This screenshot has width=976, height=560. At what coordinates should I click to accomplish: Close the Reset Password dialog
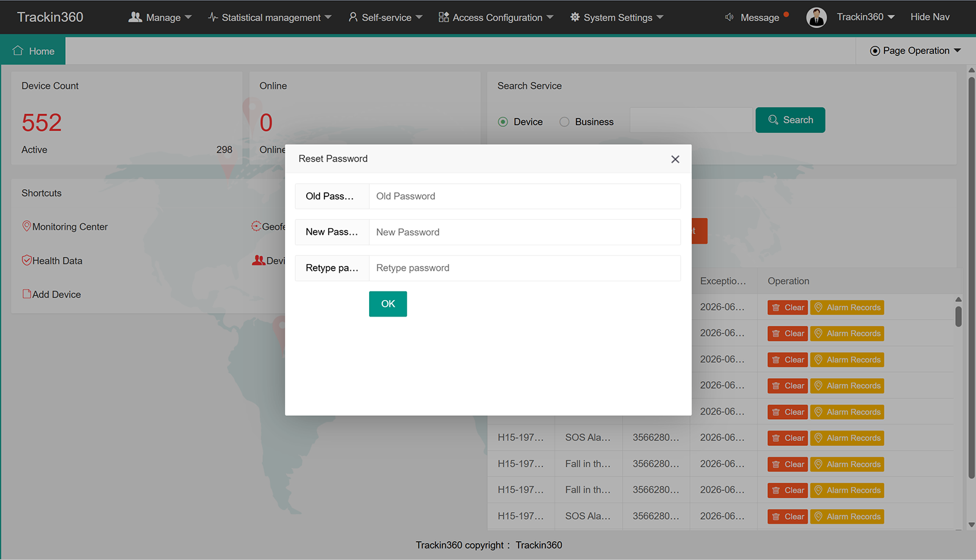(x=675, y=159)
